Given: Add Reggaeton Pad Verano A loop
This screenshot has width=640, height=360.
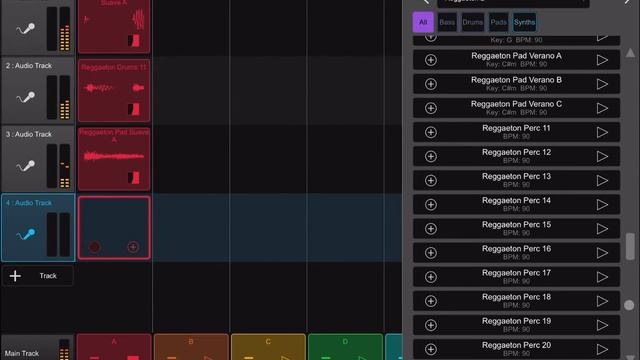Looking at the screenshot, I should pyautogui.click(x=431, y=60).
